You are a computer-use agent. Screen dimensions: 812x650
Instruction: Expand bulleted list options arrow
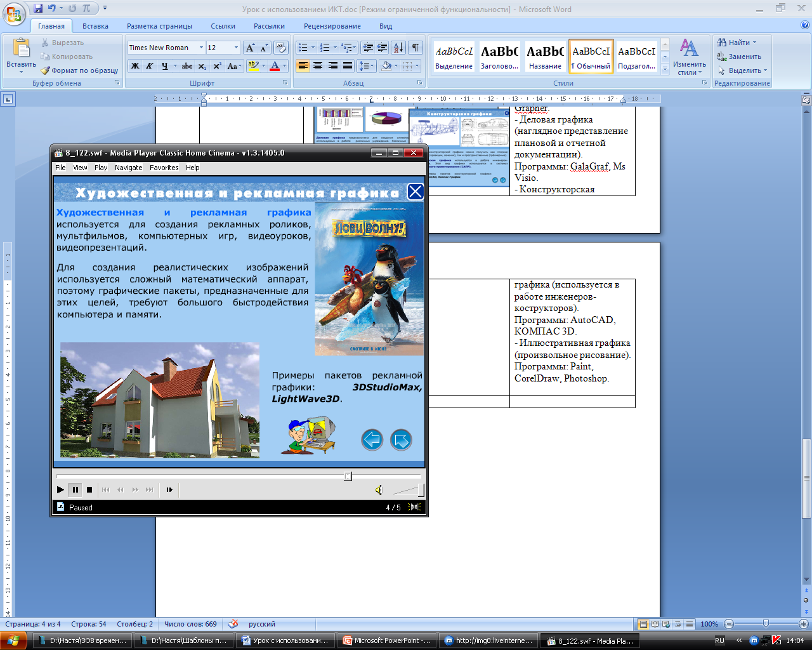click(x=313, y=48)
